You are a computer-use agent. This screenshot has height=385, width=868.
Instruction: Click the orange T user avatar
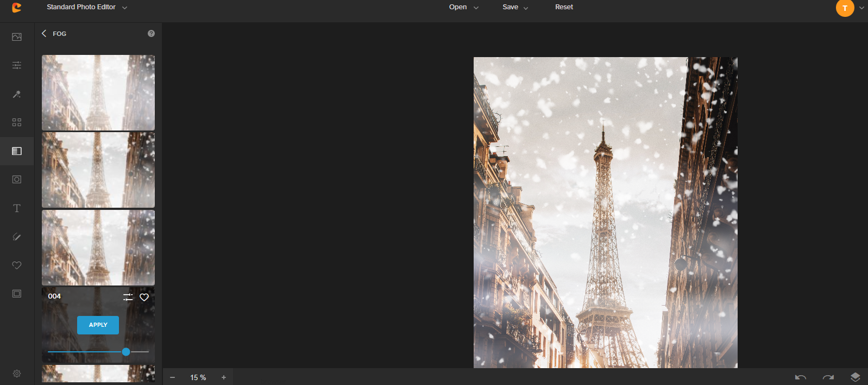[x=845, y=8]
